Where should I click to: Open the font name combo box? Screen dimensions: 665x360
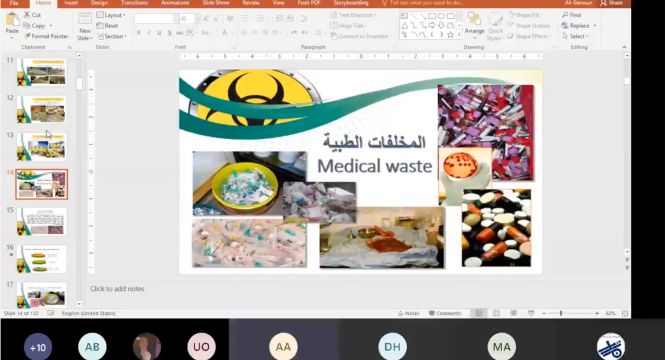[155, 19]
